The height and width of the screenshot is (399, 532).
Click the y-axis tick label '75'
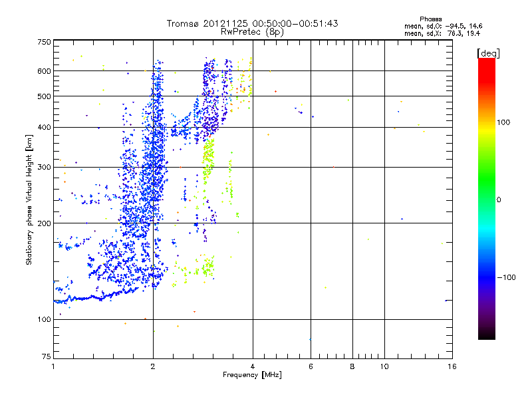[47, 356]
